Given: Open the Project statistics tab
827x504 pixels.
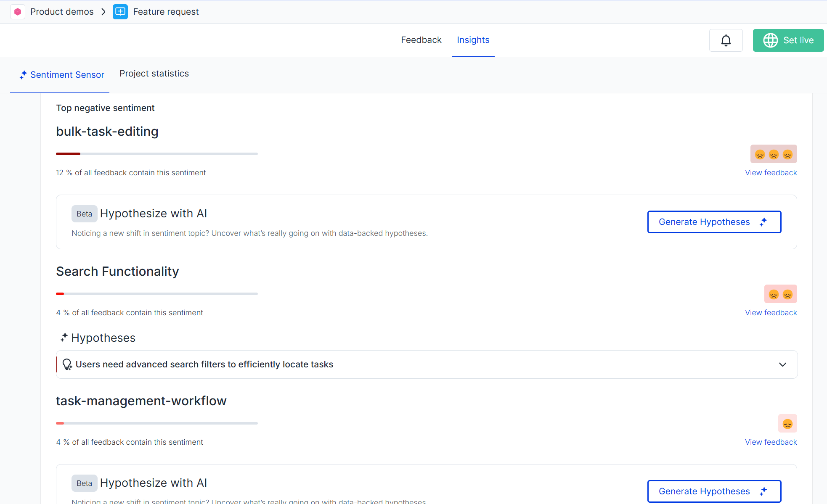Looking at the screenshot, I should tap(154, 74).
